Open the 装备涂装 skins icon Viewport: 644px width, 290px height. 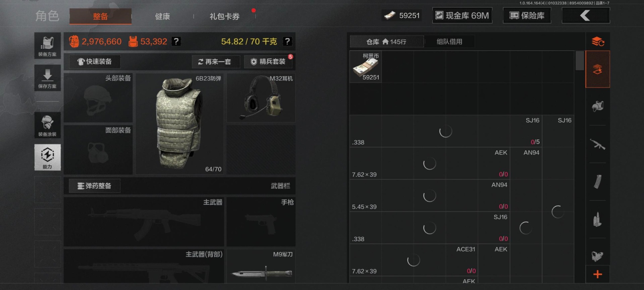[47, 125]
